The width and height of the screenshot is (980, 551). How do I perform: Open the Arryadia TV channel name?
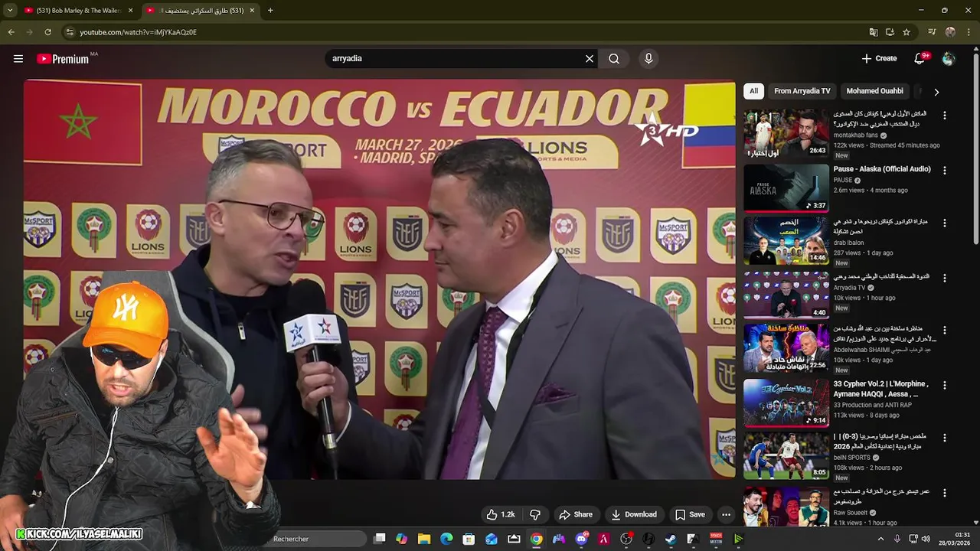pyautogui.click(x=849, y=288)
